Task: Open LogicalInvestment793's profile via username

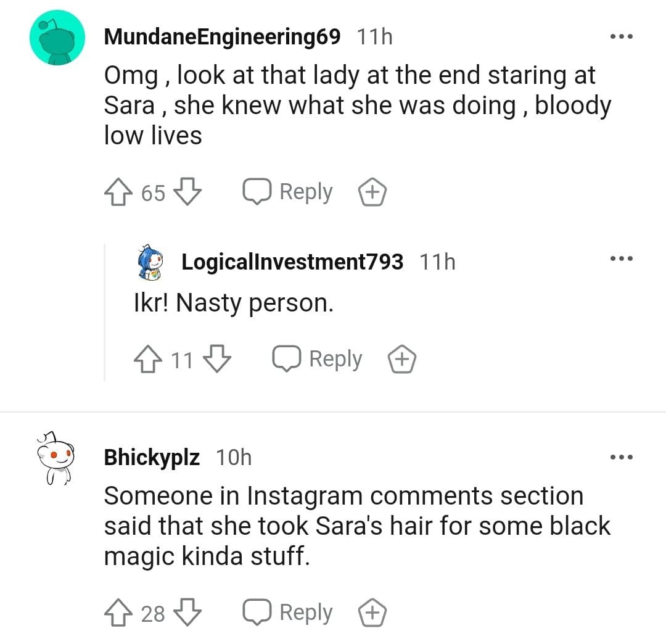Action: (292, 262)
